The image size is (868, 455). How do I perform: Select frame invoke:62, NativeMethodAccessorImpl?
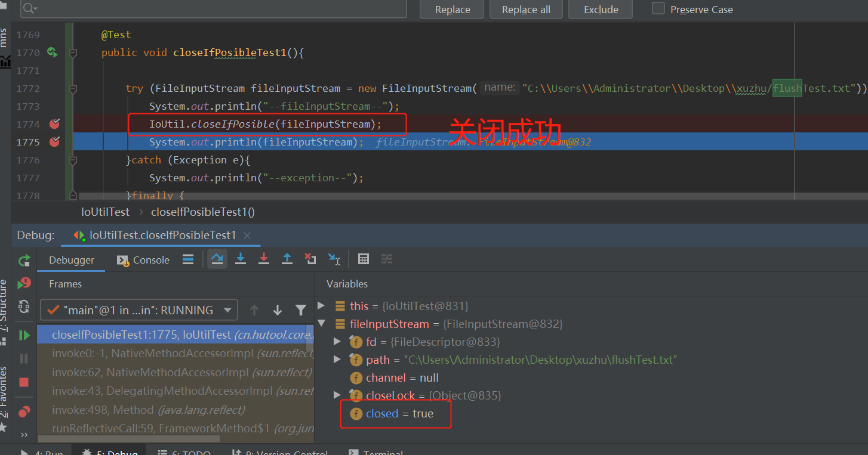[176, 372]
